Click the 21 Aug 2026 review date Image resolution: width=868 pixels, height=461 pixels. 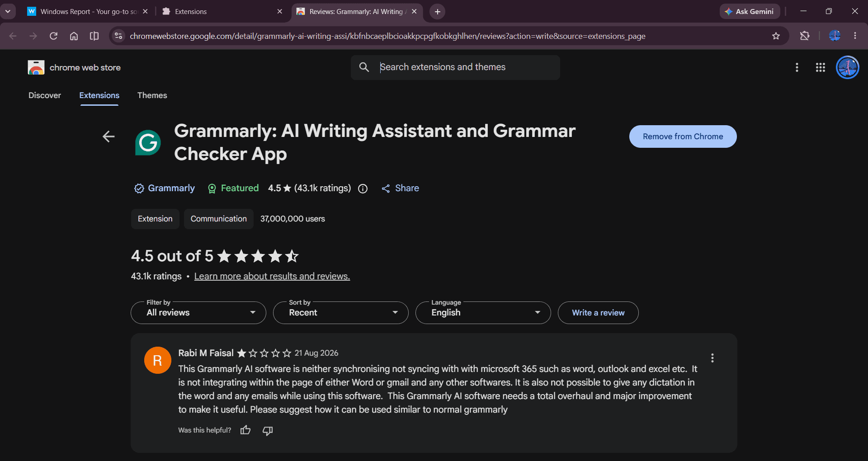click(316, 353)
